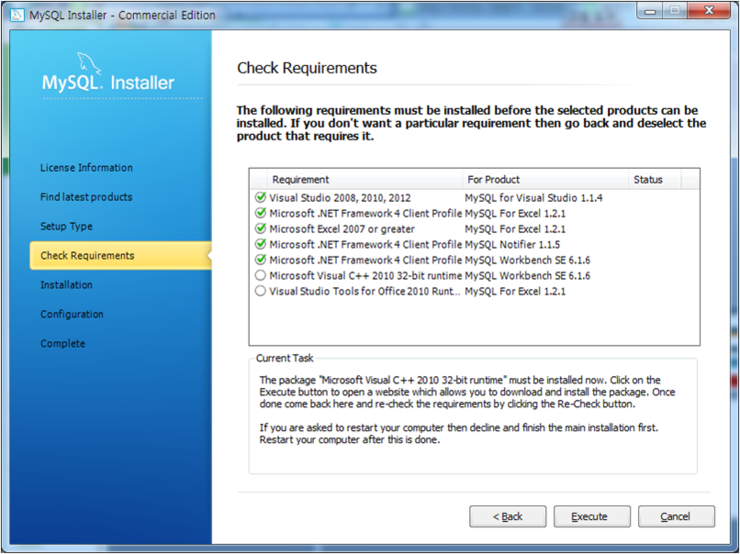740x554 pixels.
Task: Select the MySQL for Visual Studio 1.1.4 product text
Action: point(533,198)
